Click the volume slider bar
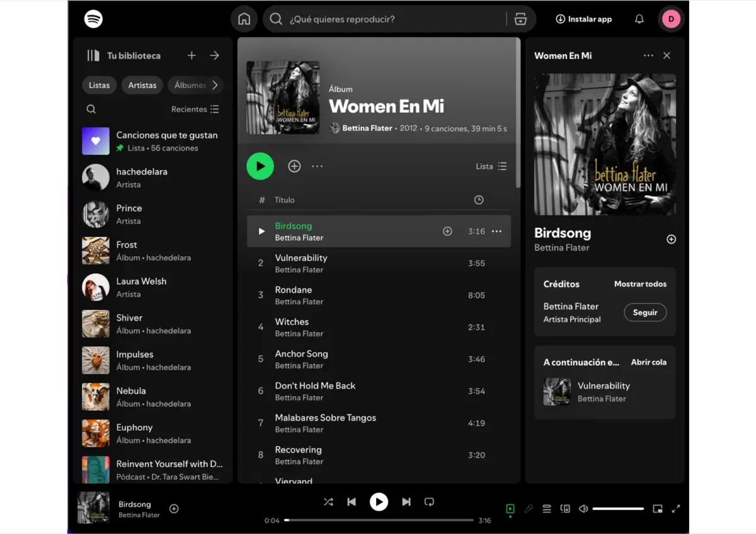The image size is (756, 534). click(618, 509)
